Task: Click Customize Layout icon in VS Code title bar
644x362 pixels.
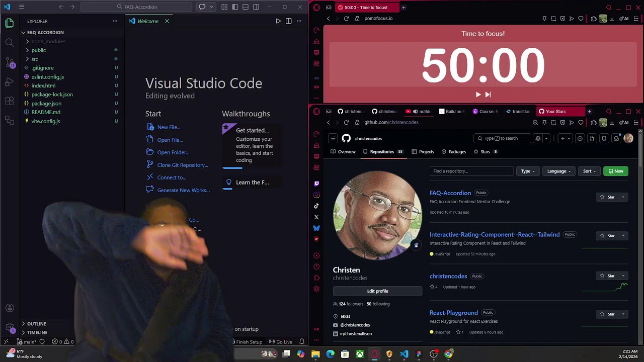Action: point(224,7)
